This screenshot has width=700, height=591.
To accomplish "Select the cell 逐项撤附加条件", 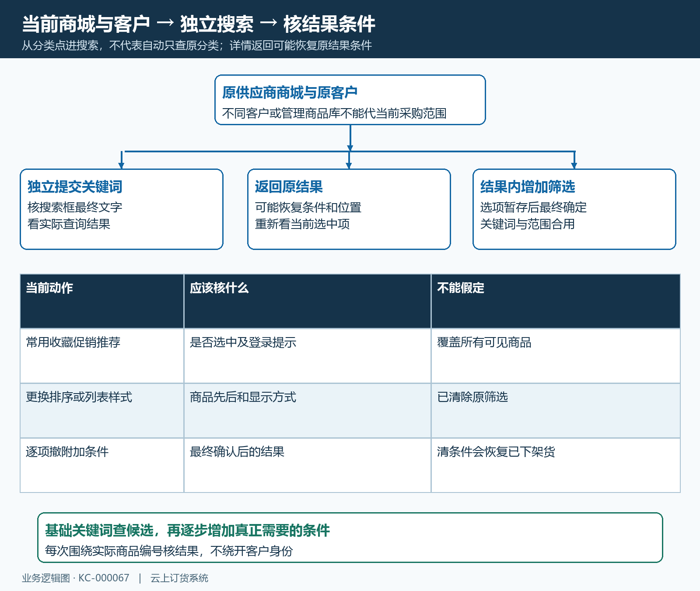I will tap(102, 465).
